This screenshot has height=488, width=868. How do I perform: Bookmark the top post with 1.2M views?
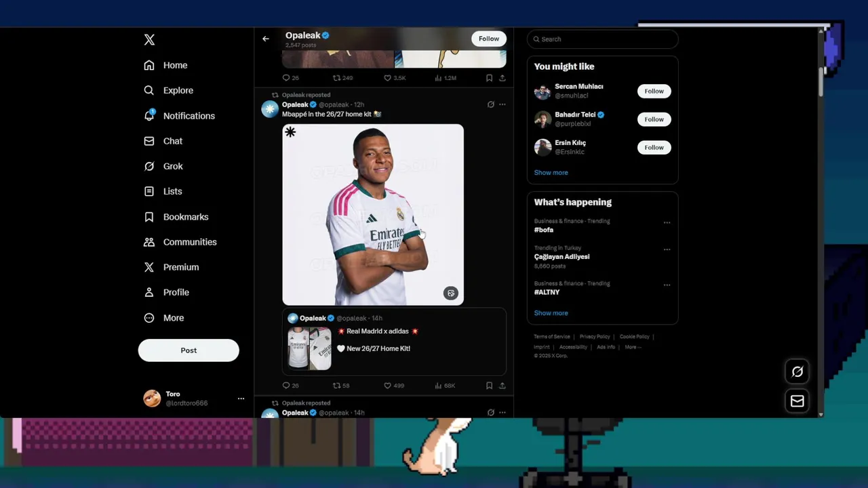[489, 78]
